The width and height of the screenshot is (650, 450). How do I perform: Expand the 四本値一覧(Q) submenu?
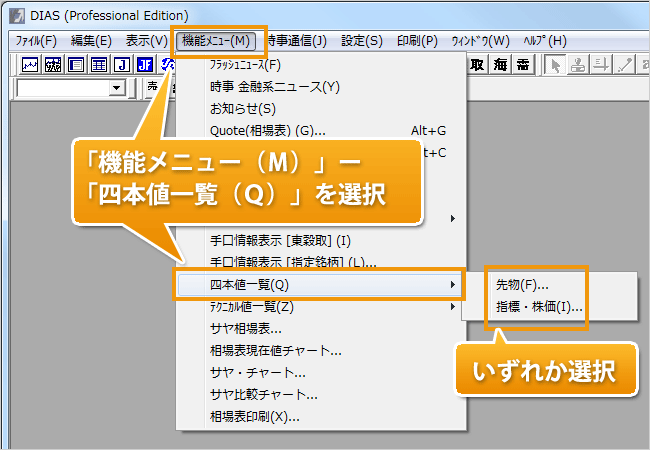(x=320, y=285)
